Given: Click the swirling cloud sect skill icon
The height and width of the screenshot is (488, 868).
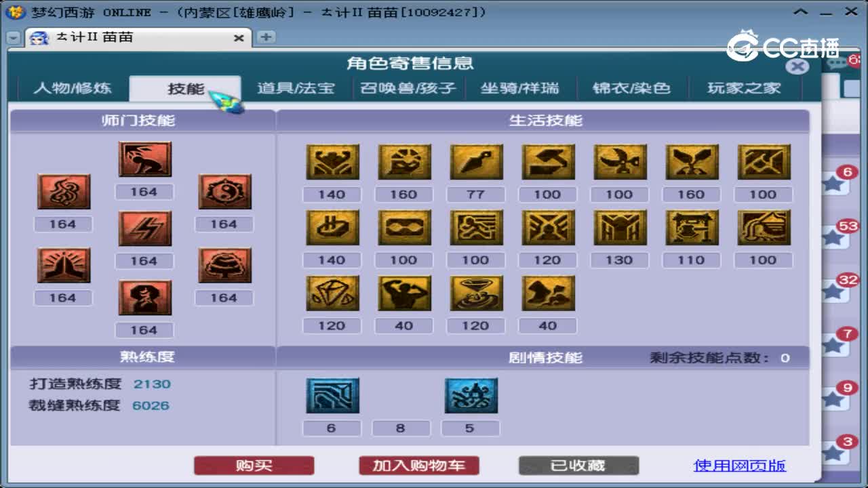Looking at the screenshot, I should [x=63, y=192].
